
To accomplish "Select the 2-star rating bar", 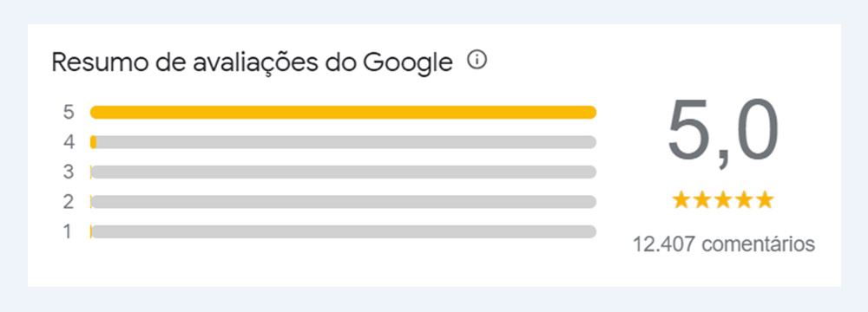I will (343, 202).
